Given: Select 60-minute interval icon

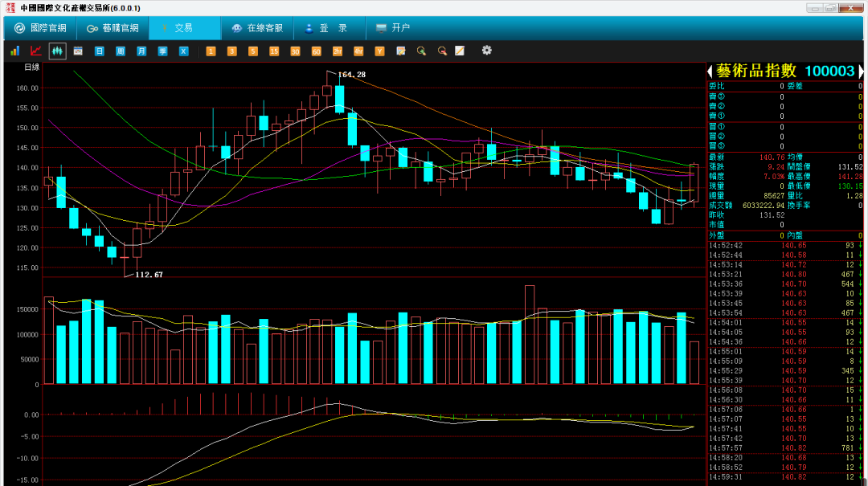Looking at the screenshot, I should pos(316,51).
